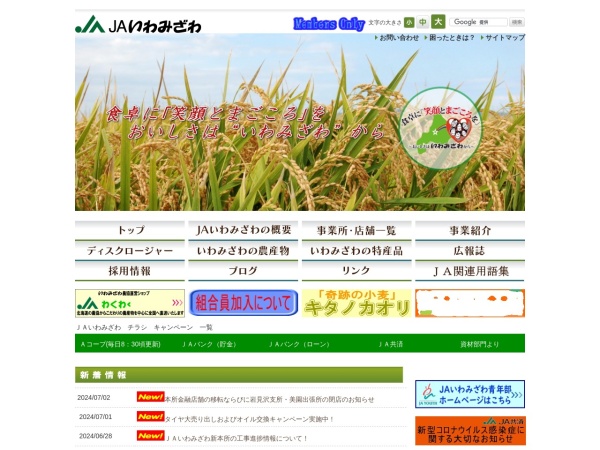This screenshot has width=600, height=450.
Task: Click the orange-bordered banner image
Action: [x=470, y=303]
